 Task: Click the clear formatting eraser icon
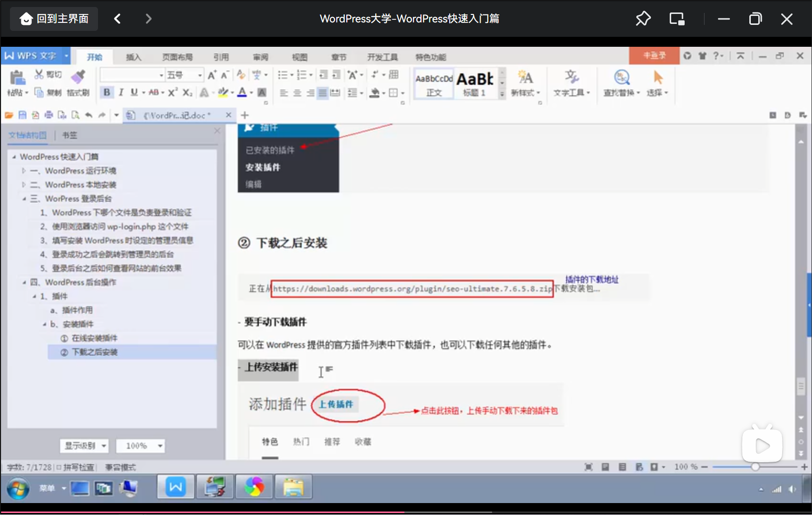coord(241,75)
